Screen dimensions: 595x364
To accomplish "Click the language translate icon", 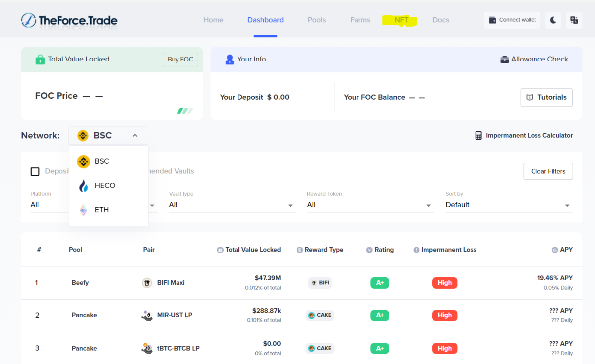I will point(574,20).
